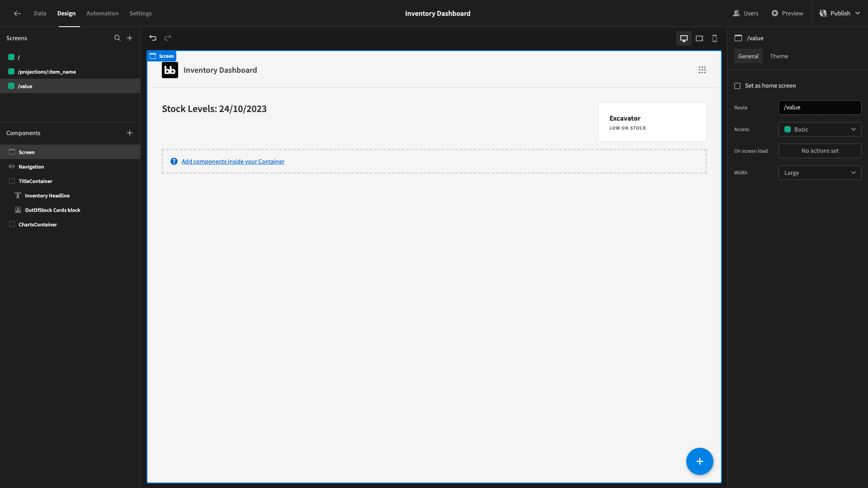
Task: Select the /value screen in list
Action: point(70,86)
